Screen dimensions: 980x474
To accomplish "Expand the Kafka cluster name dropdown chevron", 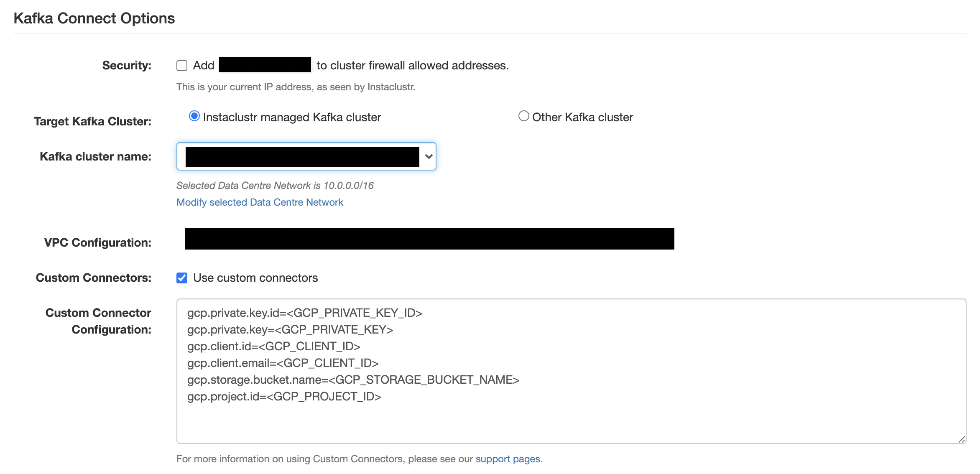I will tap(429, 156).
